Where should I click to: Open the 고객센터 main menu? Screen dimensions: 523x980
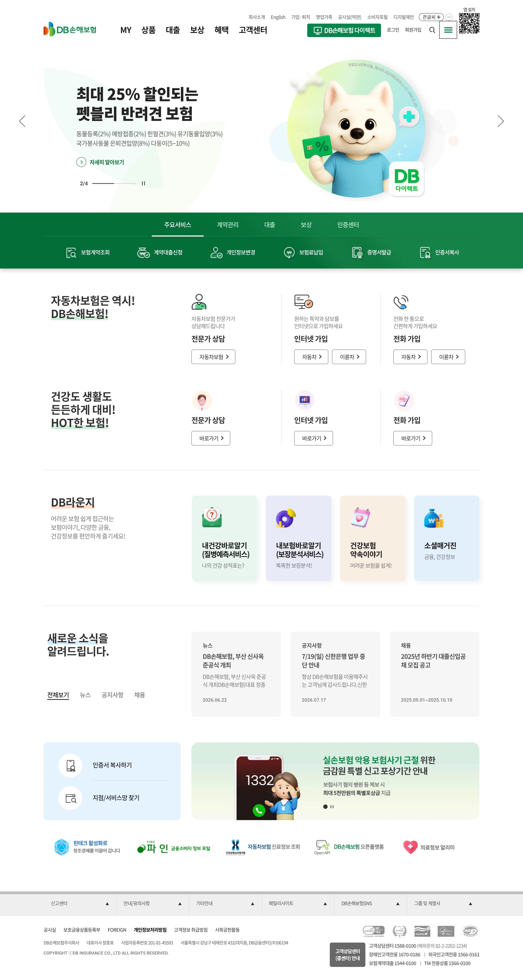point(253,30)
